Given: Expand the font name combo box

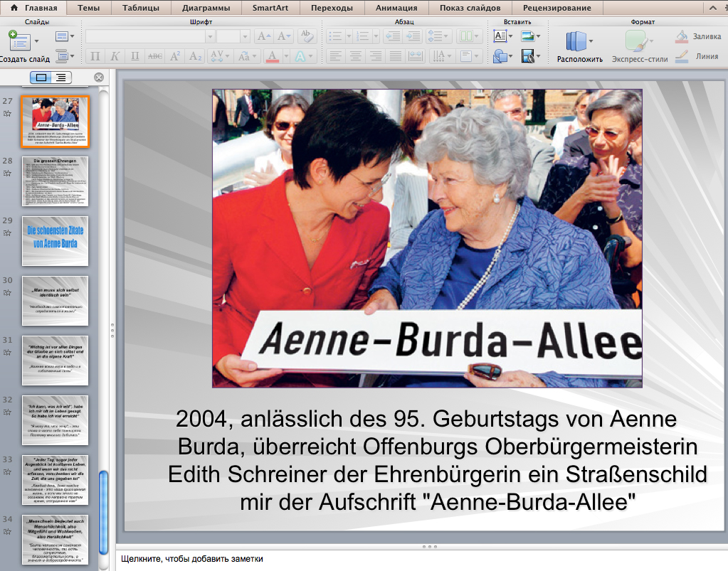Looking at the screenshot, I should point(210,36).
